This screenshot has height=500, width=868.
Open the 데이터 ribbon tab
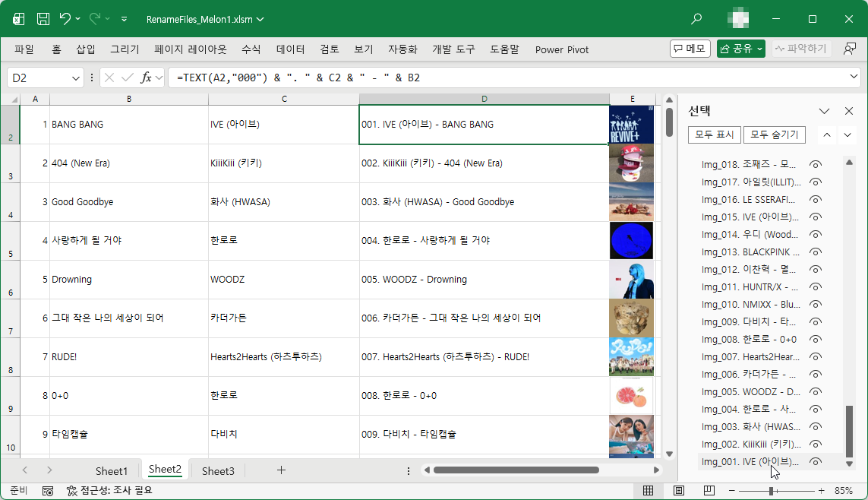pos(291,49)
